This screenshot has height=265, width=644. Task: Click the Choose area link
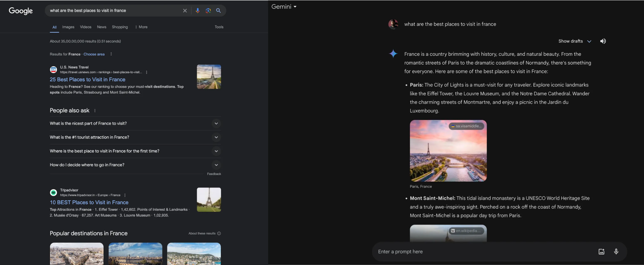pos(94,54)
